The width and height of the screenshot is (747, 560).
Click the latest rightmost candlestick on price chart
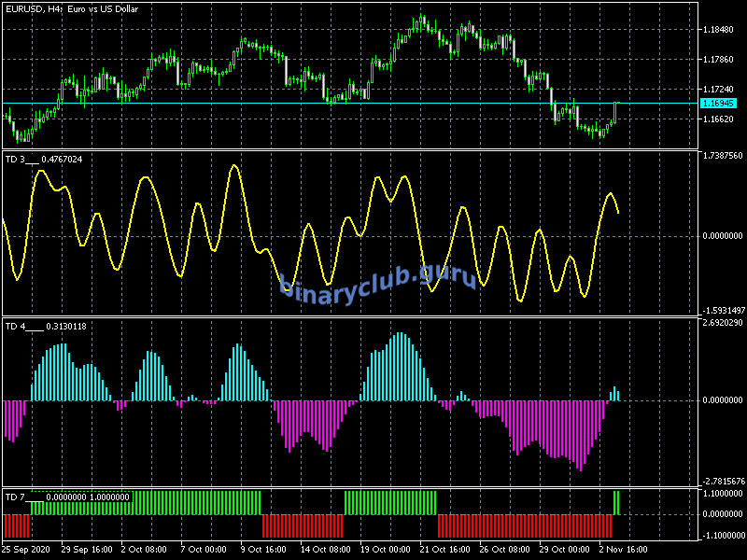[616, 110]
